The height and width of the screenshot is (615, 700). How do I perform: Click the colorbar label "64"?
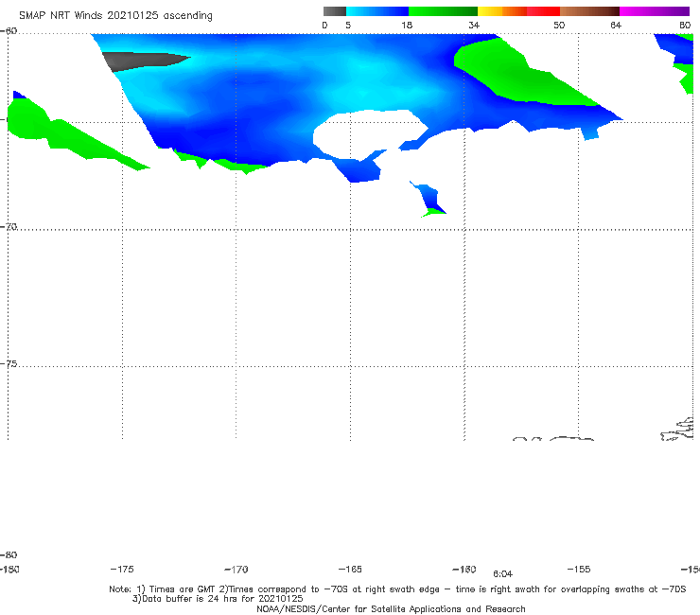[616, 25]
